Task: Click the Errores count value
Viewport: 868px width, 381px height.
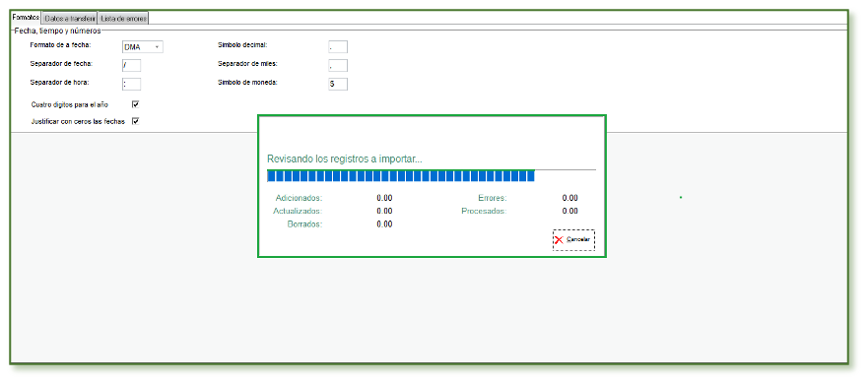Action: pos(569,198)
